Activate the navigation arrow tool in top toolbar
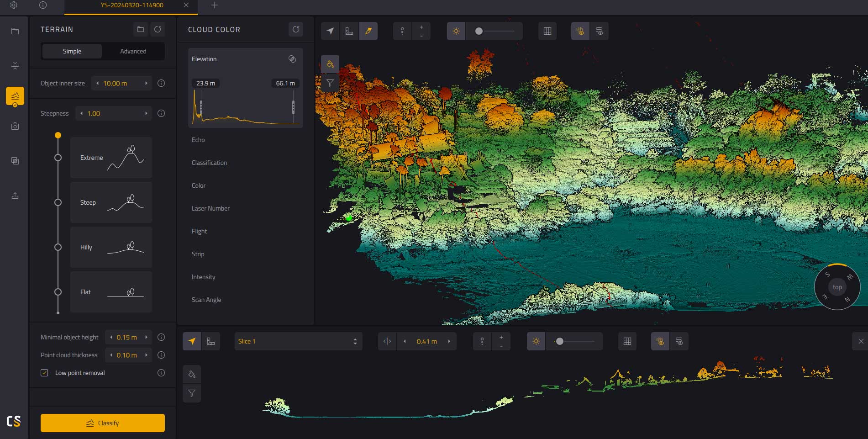The height and width of the screenshot is (439, 868). click(x=330, y=31)
